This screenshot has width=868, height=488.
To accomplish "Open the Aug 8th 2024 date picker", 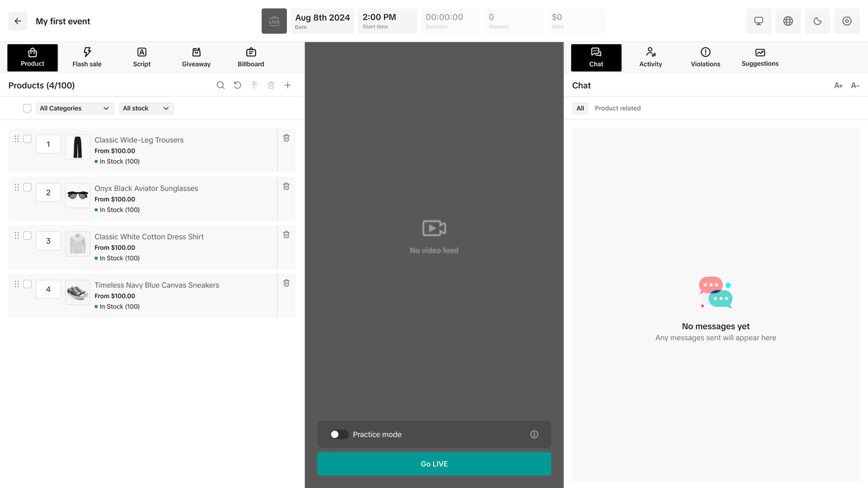I will pyautogui.click(x=323, y=21).
